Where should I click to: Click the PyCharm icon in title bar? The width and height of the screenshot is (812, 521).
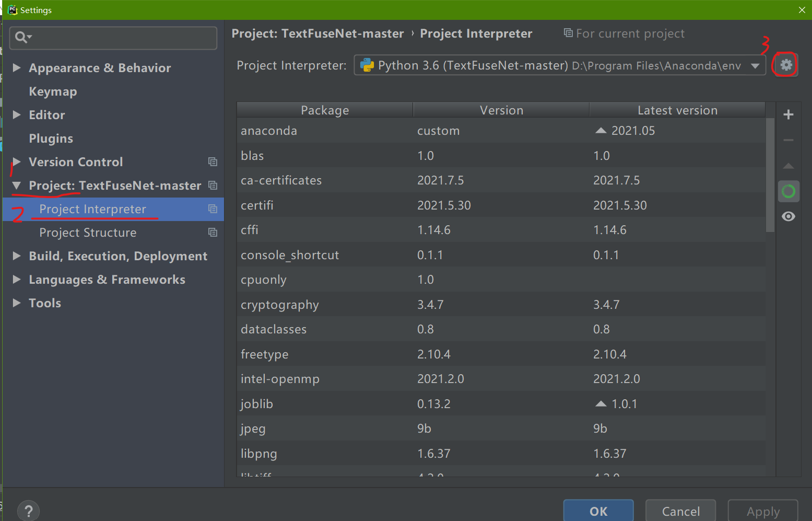(13, 10)
